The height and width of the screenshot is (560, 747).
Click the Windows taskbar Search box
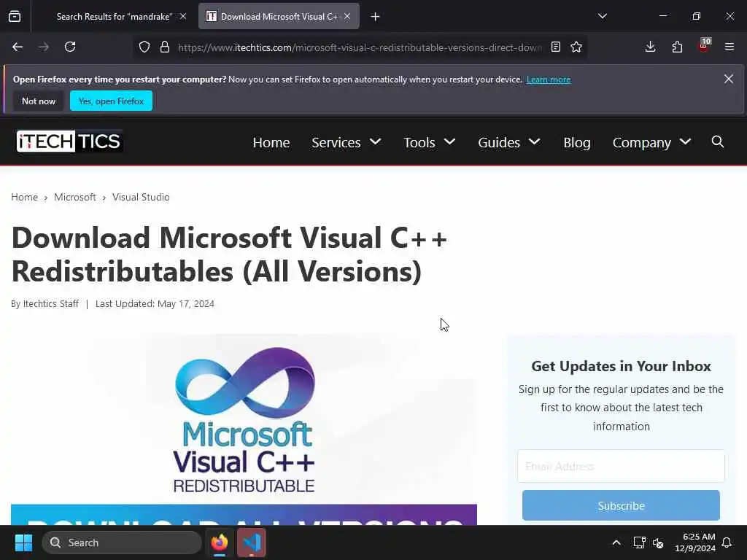click(x=122, y=542)
